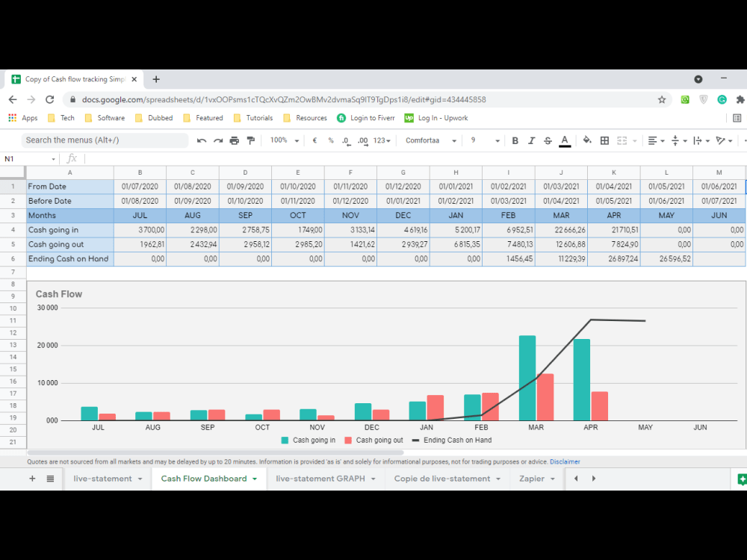The width and height of the screenshot is (747, 560).
Task: Select the Paint format tool
Action: tap(252, 140)
